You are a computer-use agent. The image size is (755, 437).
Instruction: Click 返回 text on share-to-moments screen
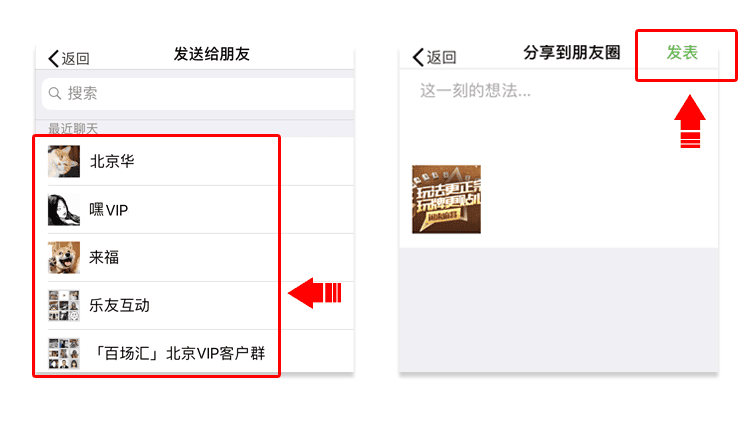[x=442, y=57]
